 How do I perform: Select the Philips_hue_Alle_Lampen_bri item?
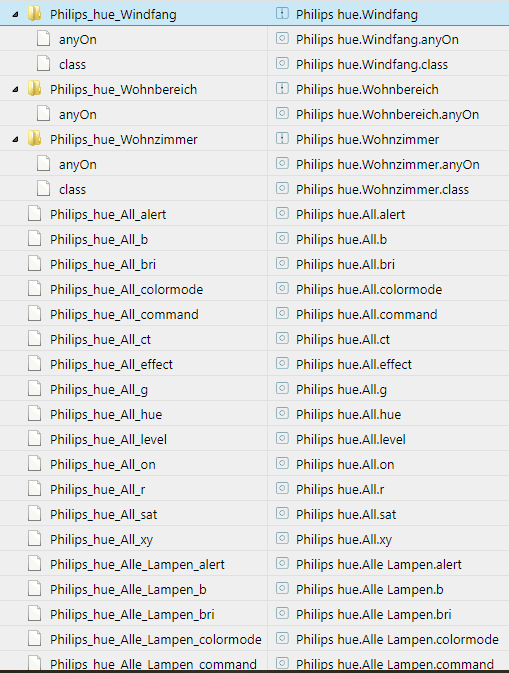(132, 615)
